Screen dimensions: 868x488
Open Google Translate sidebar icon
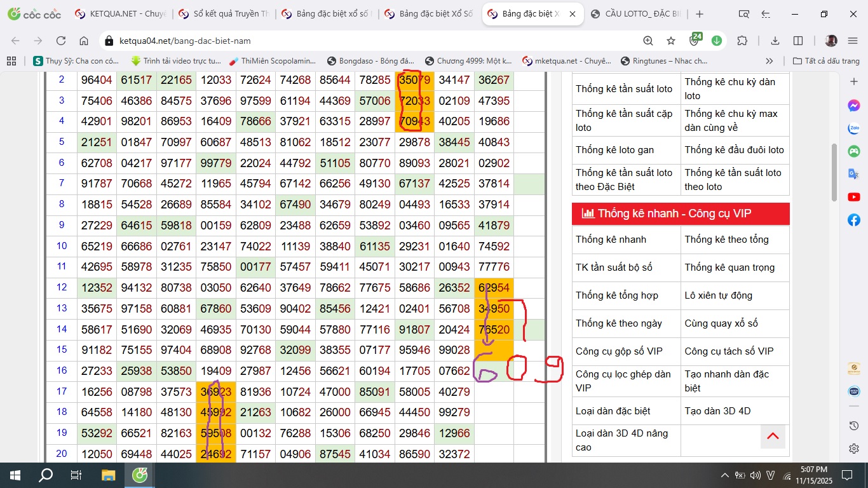[854, 174]
